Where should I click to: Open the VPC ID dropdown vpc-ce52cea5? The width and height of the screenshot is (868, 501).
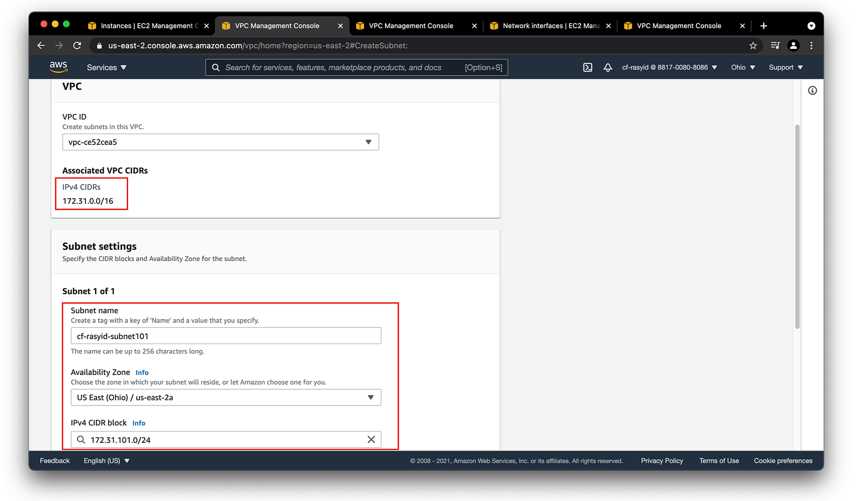coord(220,142)
